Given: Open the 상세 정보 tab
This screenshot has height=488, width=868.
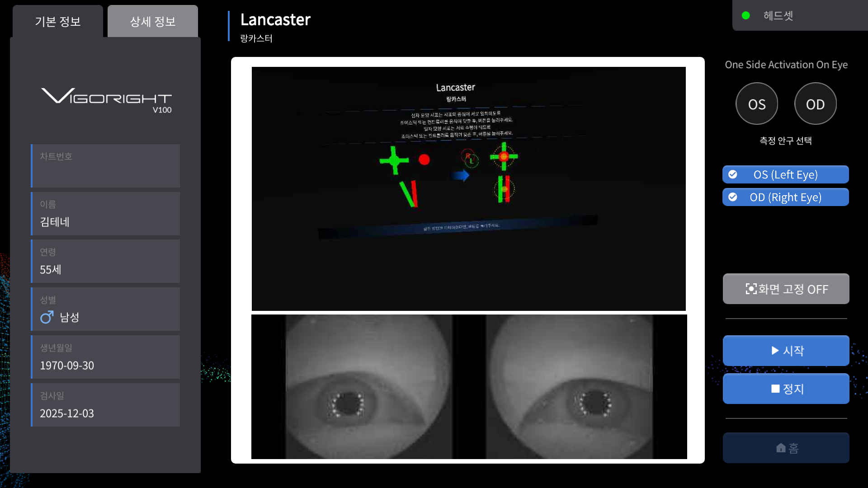Looking at the screenshot, I should pos(152,21).
